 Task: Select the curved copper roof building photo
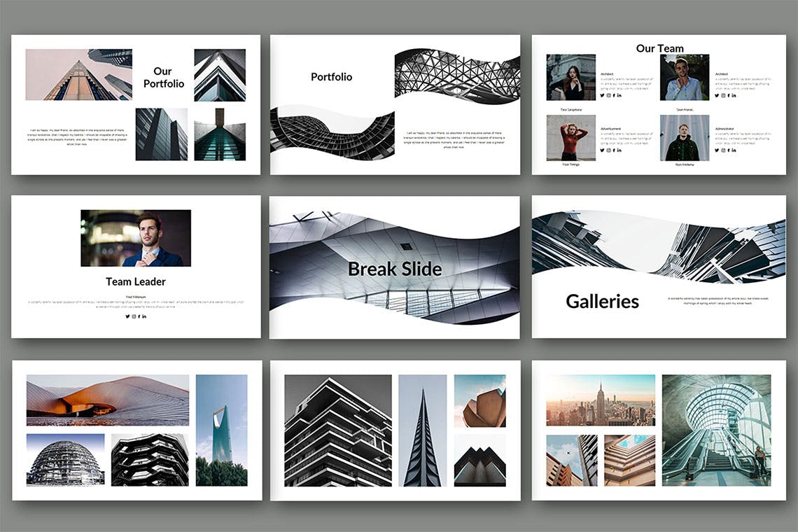(x=107, y=400)
